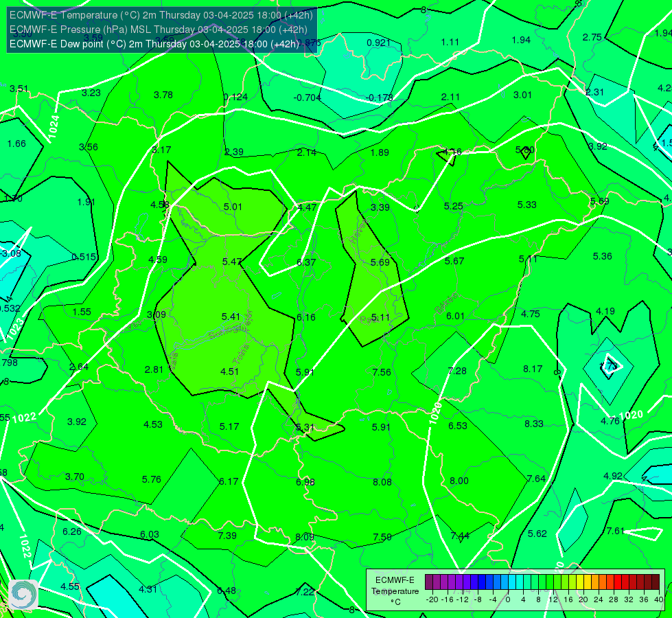Click the dew point value 5.33

[x=526, y=205]
